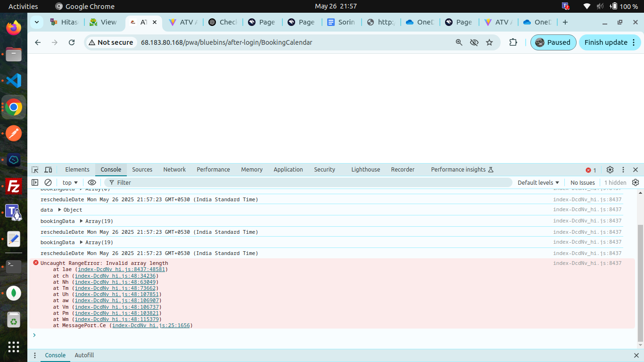Click the Not secure indicator
Viewport: 644px width, 362px height.
[111, 42]
